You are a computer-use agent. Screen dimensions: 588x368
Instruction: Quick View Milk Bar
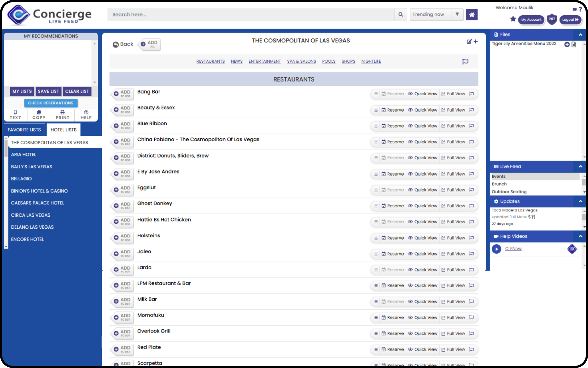[422, 302]
